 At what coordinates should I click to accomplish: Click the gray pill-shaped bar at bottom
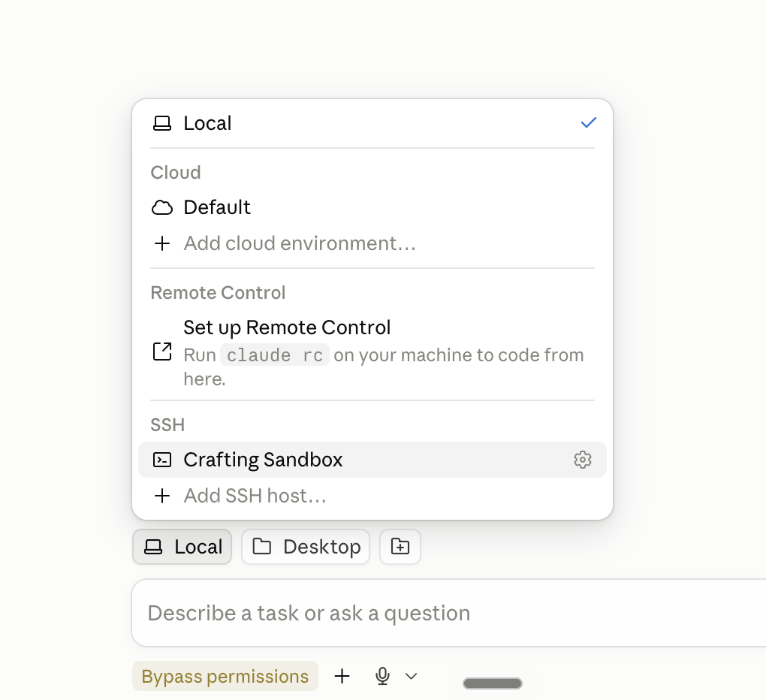[x=493, y=683]
